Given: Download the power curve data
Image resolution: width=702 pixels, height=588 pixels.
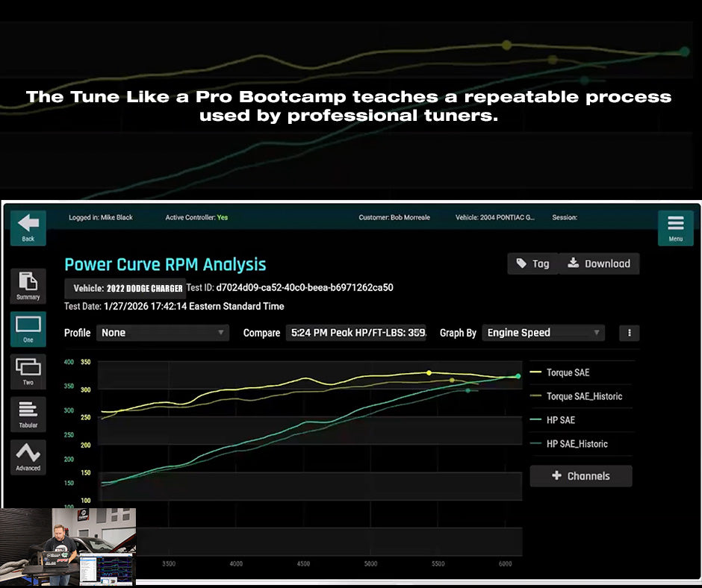Looking at the screenshot, I should (599, 263).
